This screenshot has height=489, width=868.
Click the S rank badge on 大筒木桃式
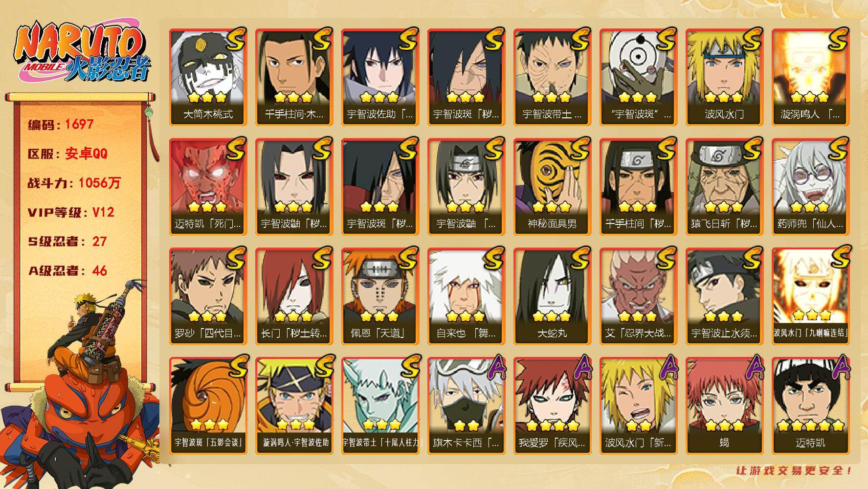(x=235, y=39)
